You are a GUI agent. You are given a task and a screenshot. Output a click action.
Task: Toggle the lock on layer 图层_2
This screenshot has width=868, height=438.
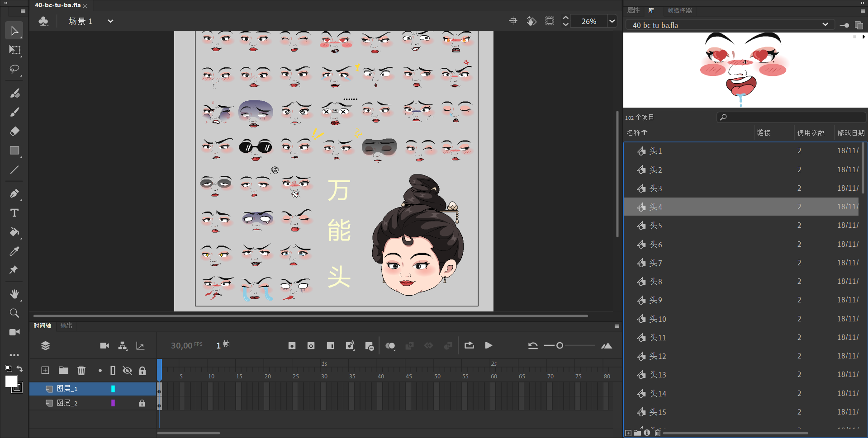click(x=142, y=403)
